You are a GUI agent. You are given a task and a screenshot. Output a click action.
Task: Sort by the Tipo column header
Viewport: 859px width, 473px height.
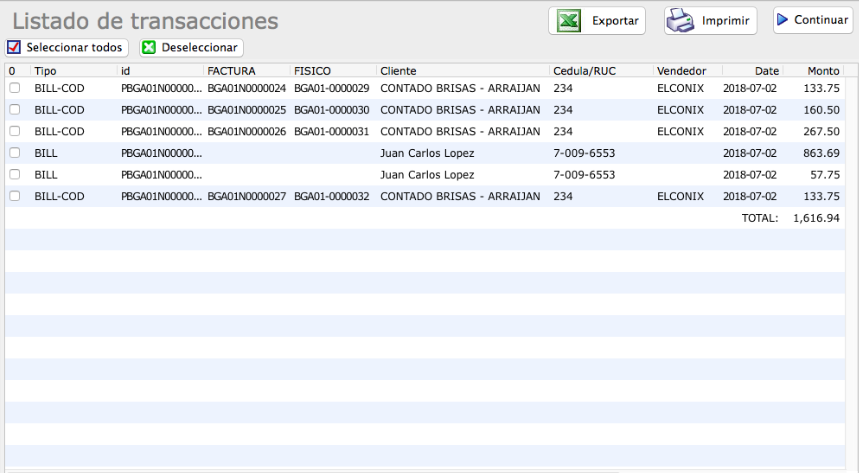[x=45, y=71]
